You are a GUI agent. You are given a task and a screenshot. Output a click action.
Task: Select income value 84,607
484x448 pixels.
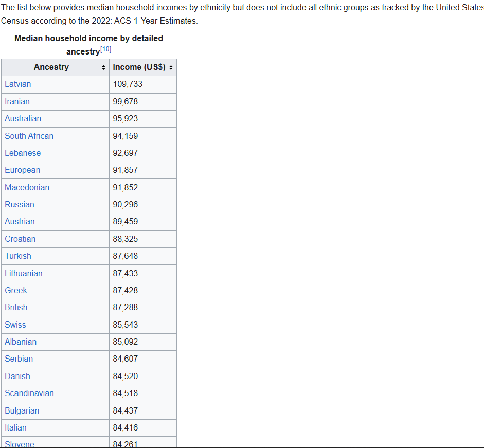[x=126, y=359]
